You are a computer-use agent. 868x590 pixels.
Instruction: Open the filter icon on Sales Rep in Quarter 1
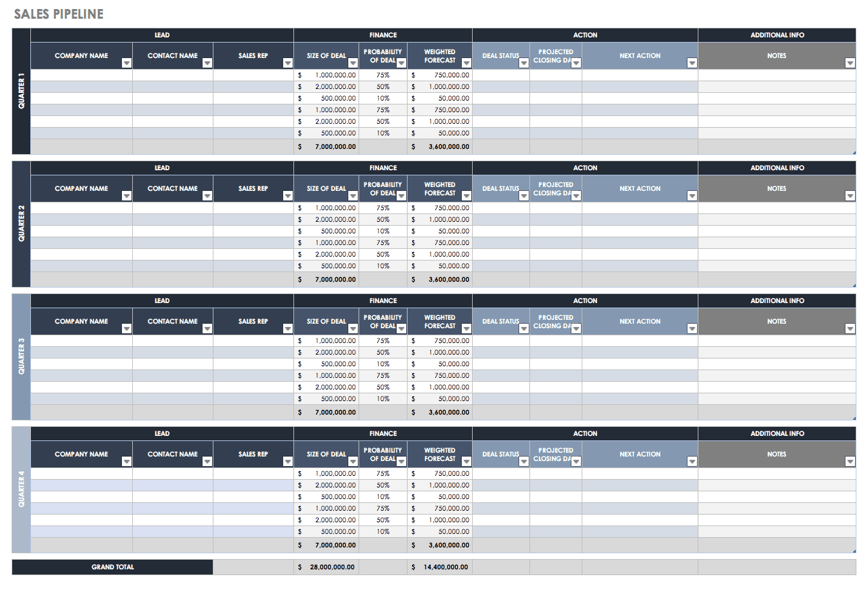click(288, 63)
